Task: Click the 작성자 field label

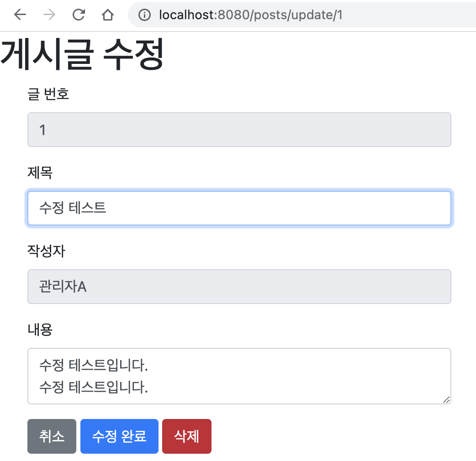Action: coord(46,251)
